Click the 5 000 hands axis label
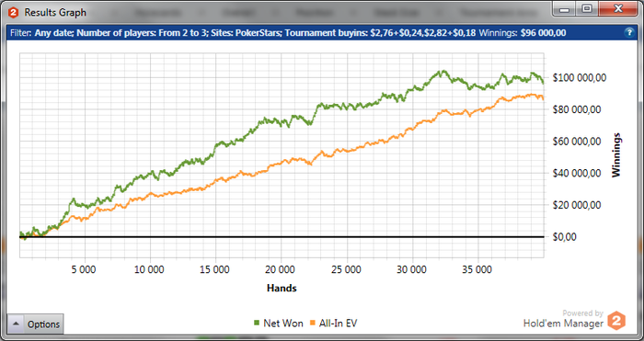Viewport: 644px width, 341px height. pyautogui.click(x=85, y=269)
